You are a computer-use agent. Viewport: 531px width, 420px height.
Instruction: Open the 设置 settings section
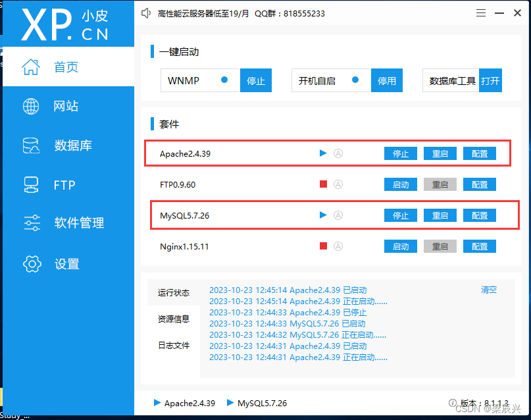coord(68,264)
